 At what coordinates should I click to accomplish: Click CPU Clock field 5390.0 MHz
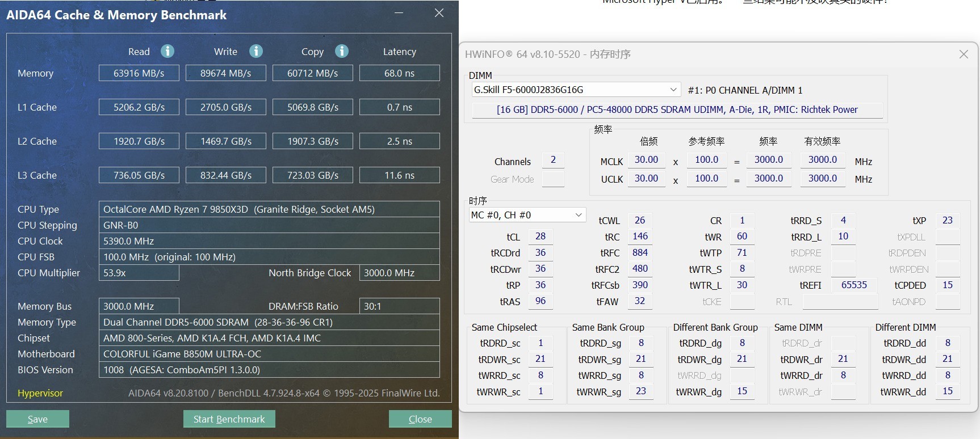coord(269,241)
